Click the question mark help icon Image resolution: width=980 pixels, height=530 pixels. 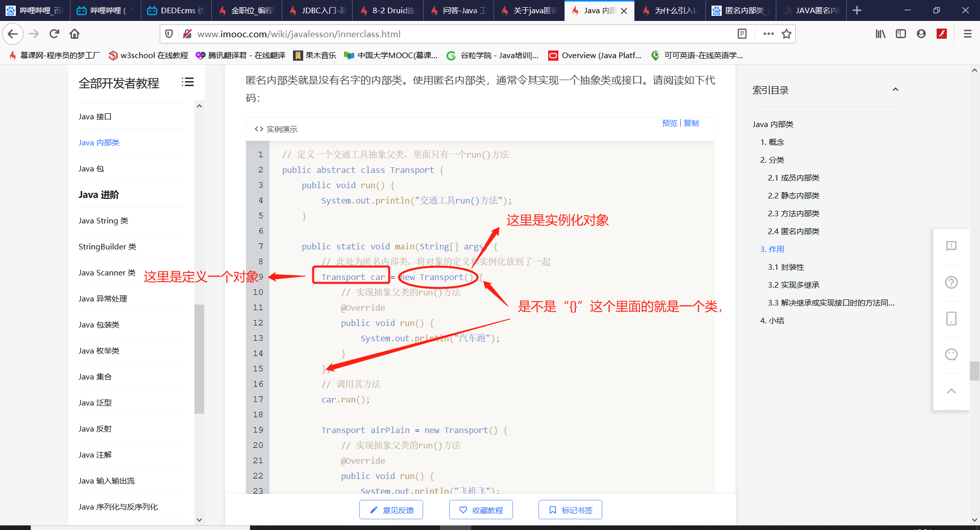click(951, 283)
